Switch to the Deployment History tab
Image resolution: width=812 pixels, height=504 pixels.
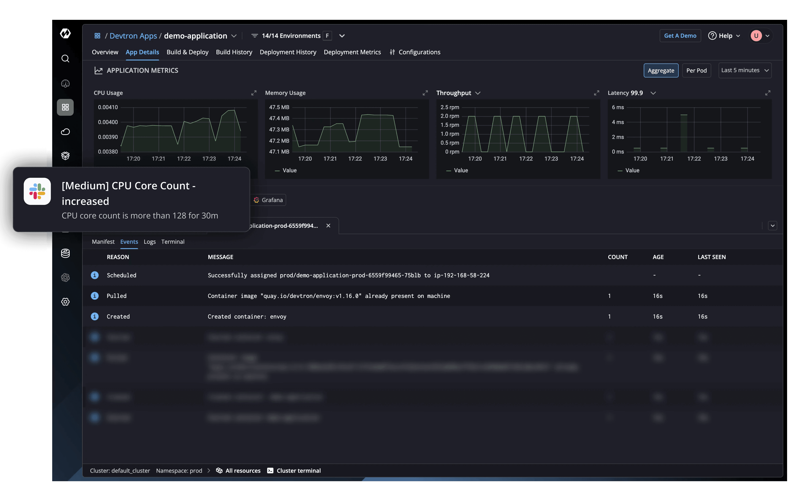coord(288,52)
